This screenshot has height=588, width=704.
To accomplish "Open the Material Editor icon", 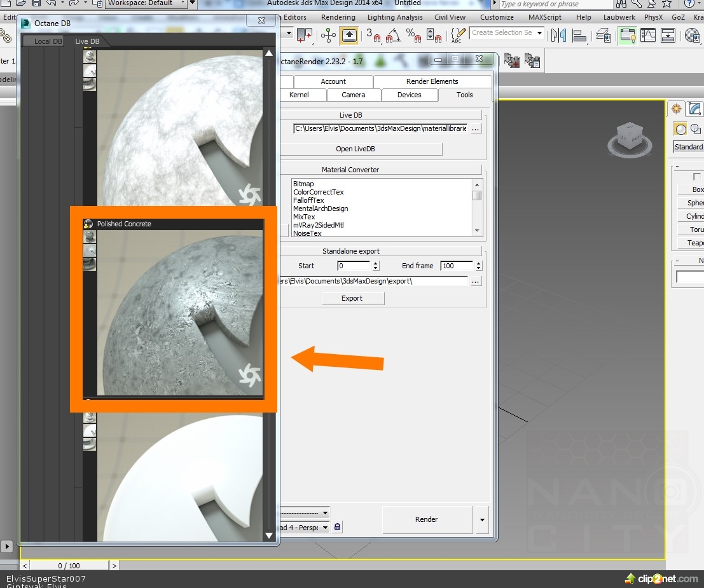I will 693,35.
